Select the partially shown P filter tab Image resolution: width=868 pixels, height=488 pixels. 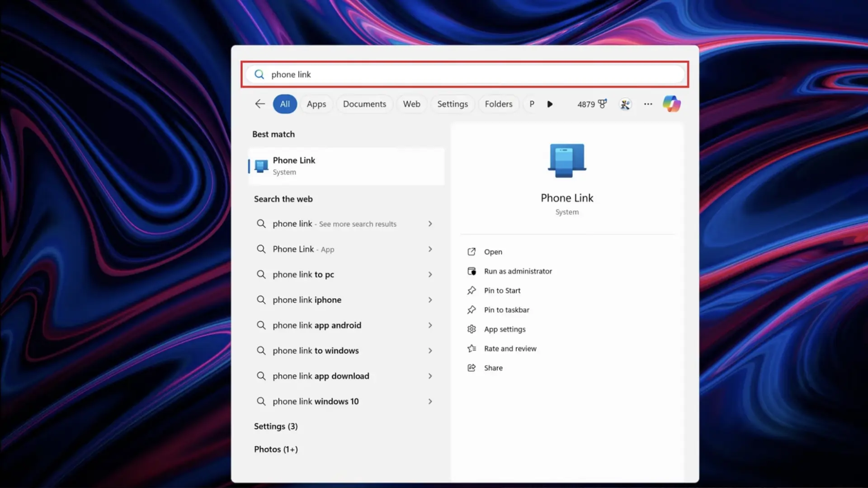[x=532, y=104]
